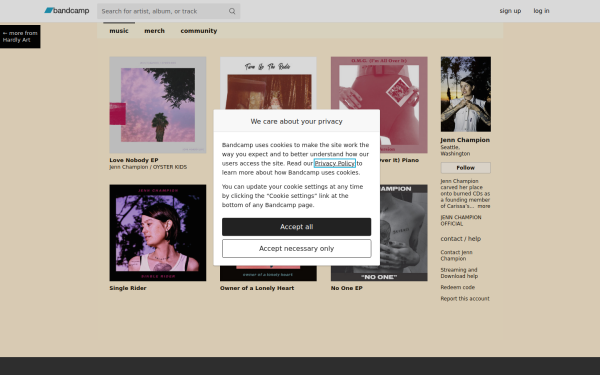Open the Single Rider title link
600x375 pixels.
[x=128, y=288]
